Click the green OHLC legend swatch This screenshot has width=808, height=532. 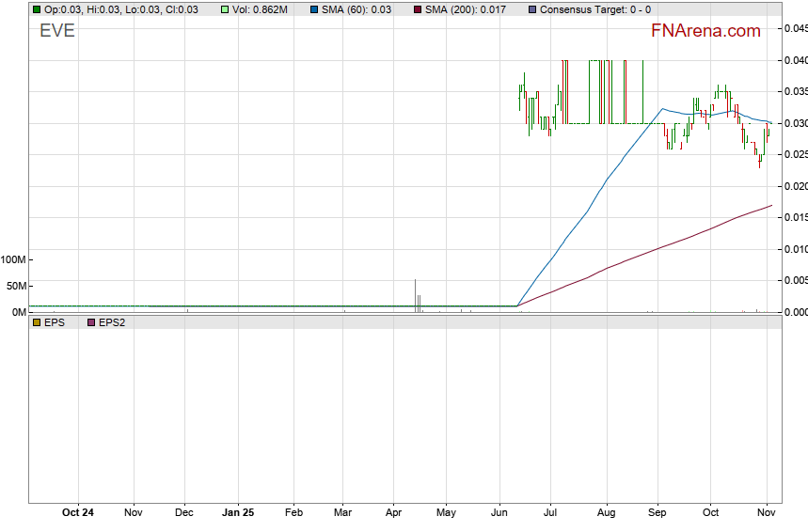(x=36, y=9)
